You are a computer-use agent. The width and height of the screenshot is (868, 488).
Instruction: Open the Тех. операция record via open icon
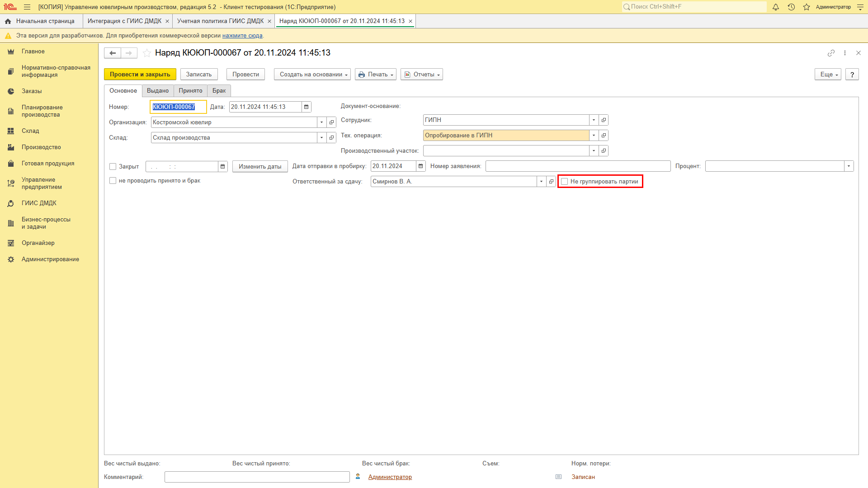pos(604,136)
